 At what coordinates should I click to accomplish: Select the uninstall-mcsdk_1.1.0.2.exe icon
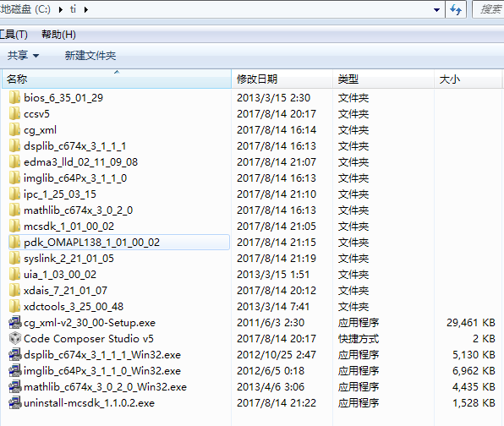click(x=14, y=402)
